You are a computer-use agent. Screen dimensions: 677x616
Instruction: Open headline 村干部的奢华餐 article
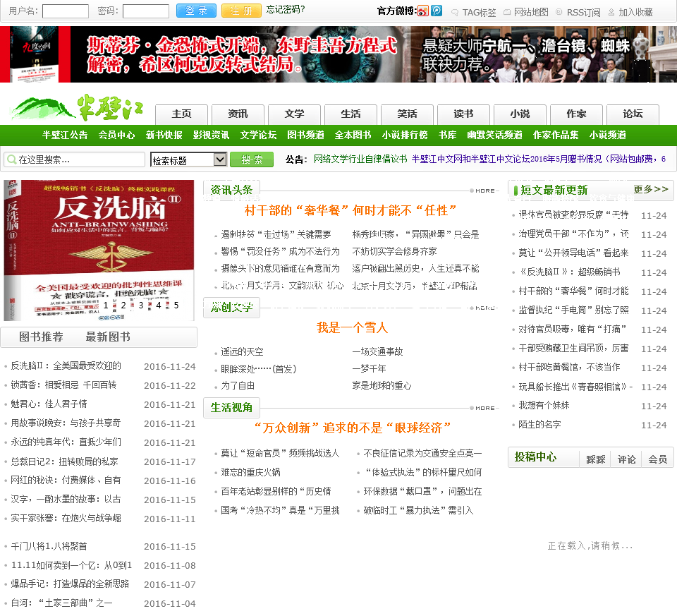tap(350, 211)
